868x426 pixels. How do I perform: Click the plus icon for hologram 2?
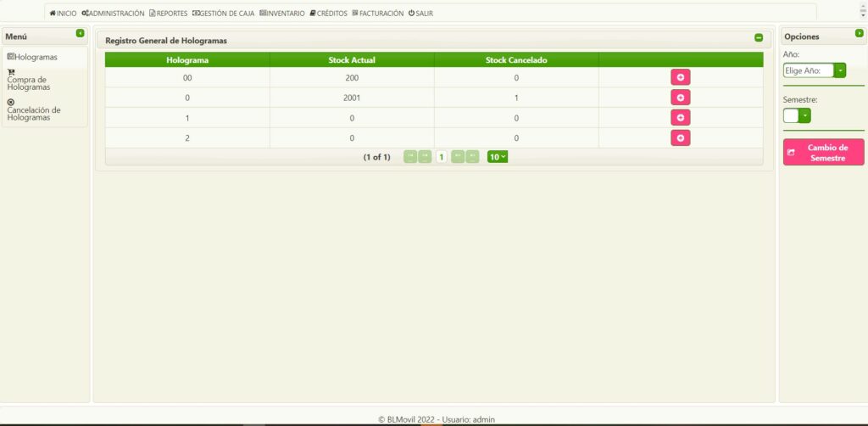click(x=680, y=137)
